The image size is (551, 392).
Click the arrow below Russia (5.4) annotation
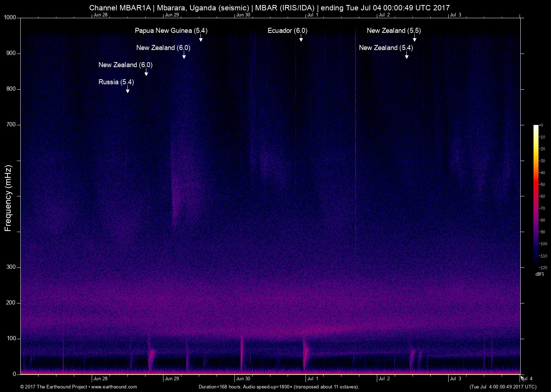[128, 89]
